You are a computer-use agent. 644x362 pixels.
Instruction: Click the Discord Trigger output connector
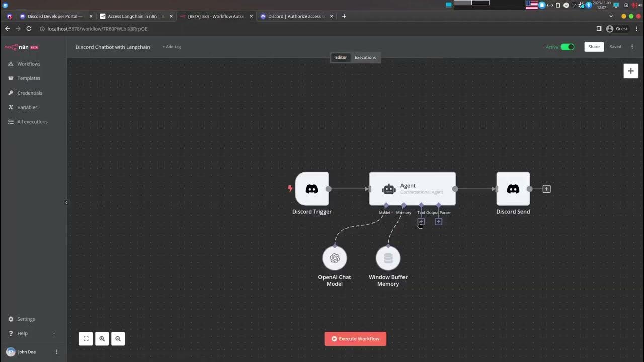329,189
